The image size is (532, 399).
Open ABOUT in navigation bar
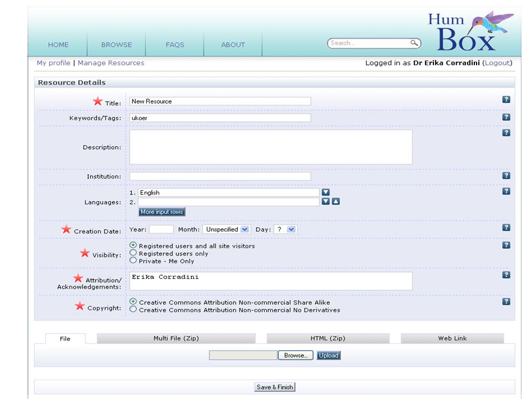coord(233,45)
